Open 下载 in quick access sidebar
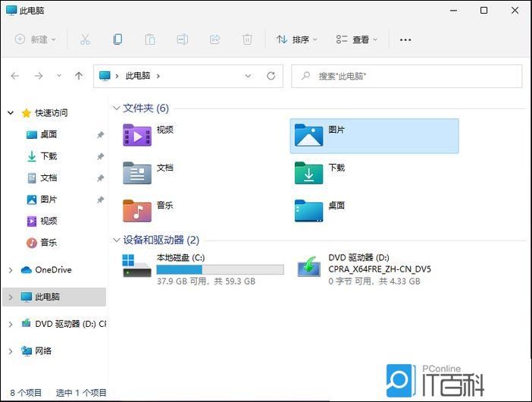 click(x=49, y=156)
